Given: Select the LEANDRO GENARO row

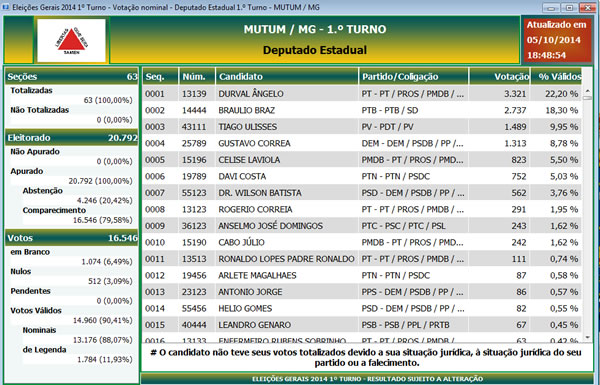Looking at the screenshot, I should click(362, 325).
